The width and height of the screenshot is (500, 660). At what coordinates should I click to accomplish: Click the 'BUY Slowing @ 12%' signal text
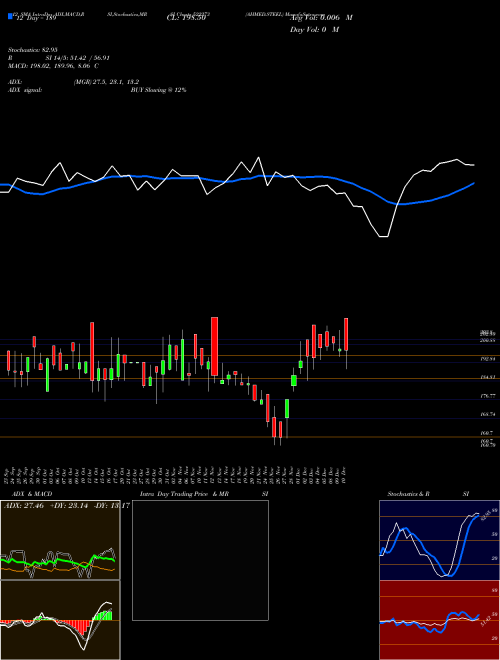click(x=158, y=90)
